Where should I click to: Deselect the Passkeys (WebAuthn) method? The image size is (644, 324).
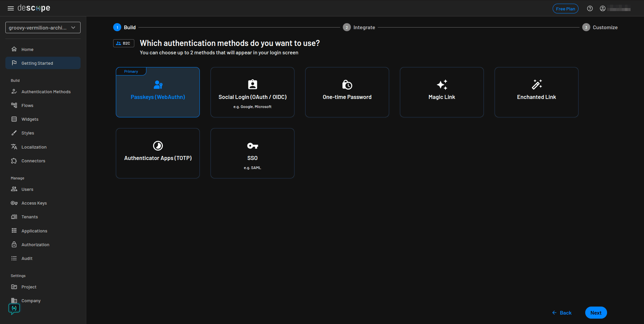157,92
